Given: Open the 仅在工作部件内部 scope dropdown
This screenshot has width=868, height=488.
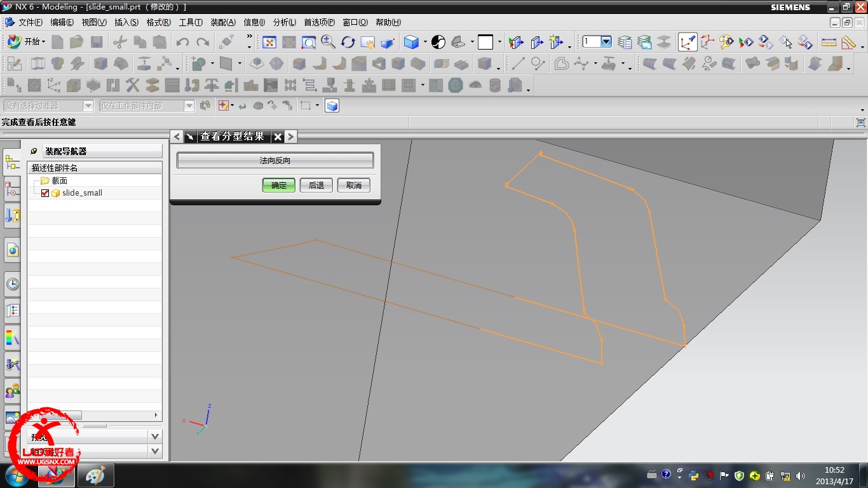Looking at the screenshot, I should coord(147,106).
